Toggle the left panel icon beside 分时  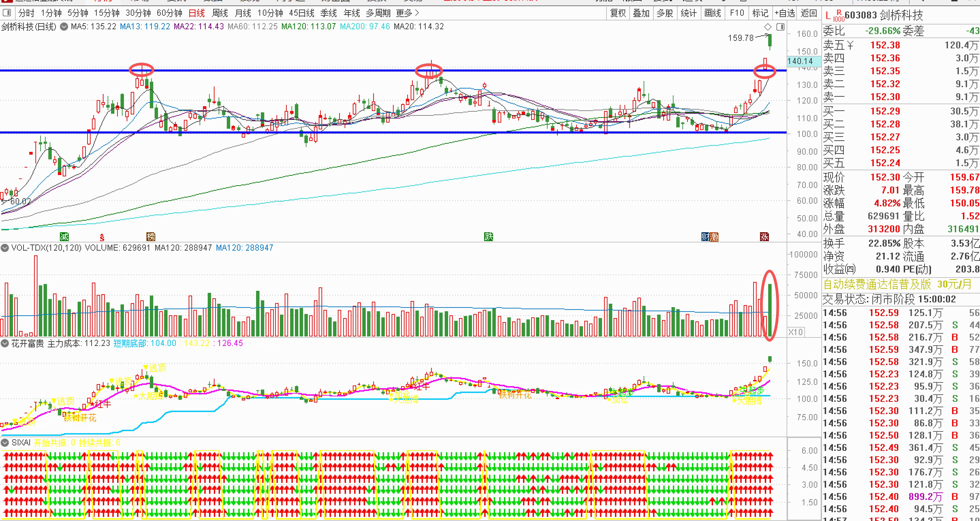6,13
